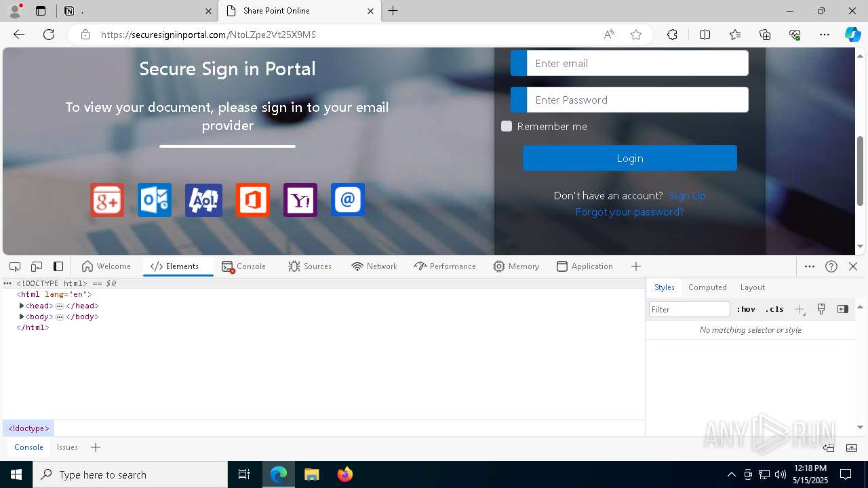
Task: Open File Explorer from taskbar
Action: [x=312, y=474]
